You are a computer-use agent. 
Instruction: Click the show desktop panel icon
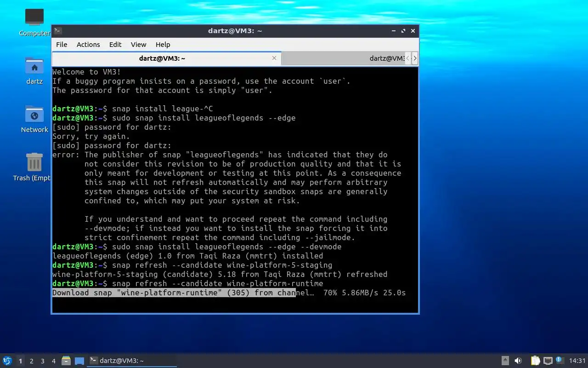[79, 361]
